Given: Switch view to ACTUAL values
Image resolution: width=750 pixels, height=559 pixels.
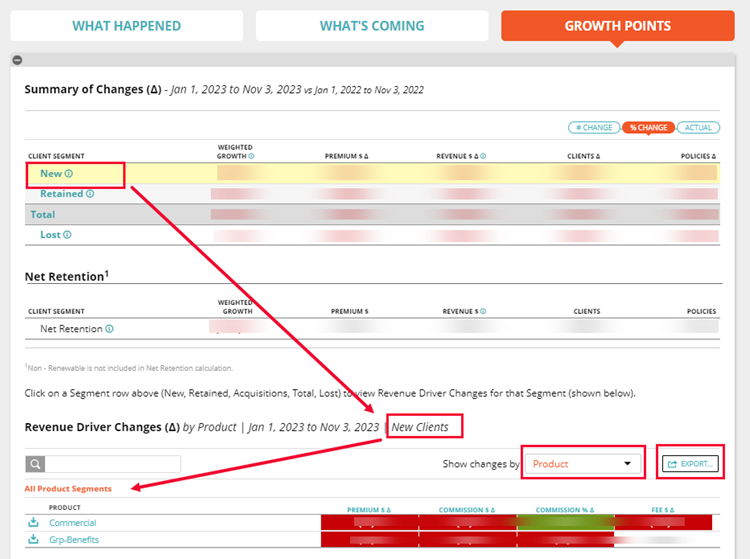Looking at the screenshot, I should click(698, 128).
